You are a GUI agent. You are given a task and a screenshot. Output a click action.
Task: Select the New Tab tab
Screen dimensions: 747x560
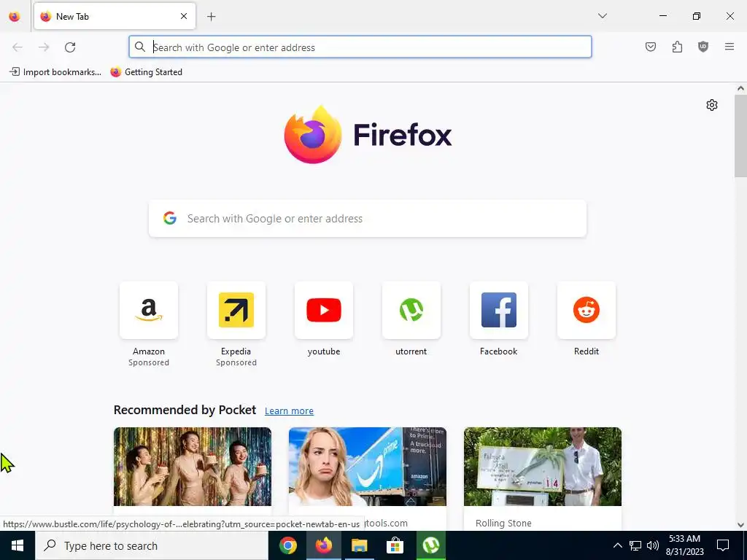click(x=115, y=16)
